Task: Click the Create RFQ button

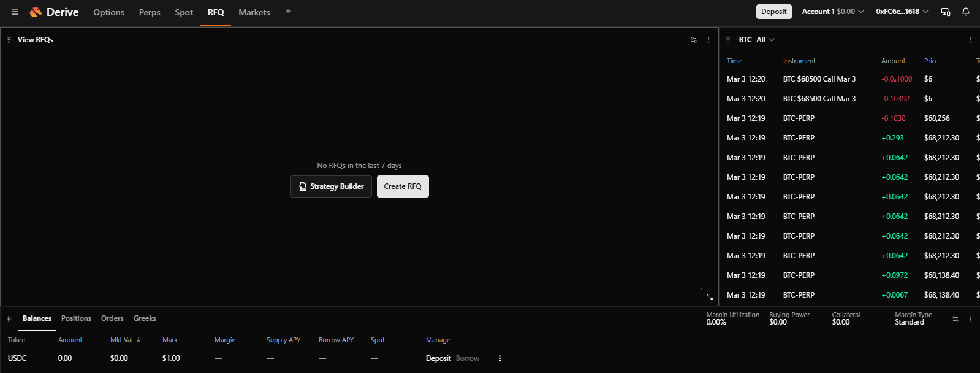Action: (403, 186)
